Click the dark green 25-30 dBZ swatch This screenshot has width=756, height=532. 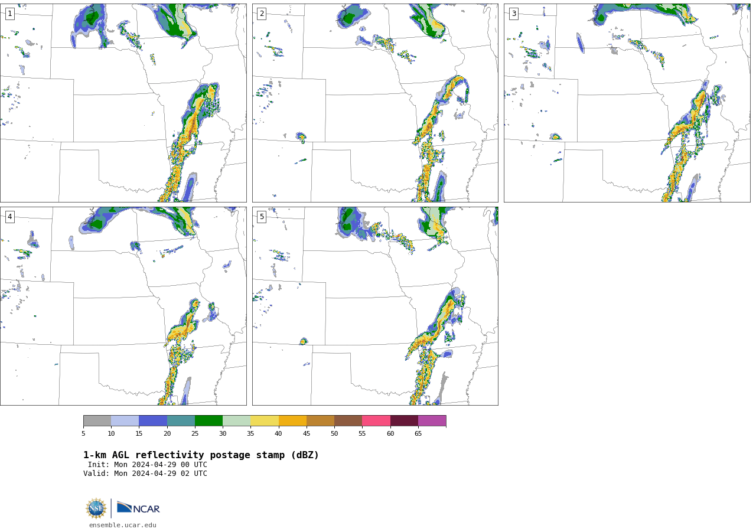coord(208,421)
